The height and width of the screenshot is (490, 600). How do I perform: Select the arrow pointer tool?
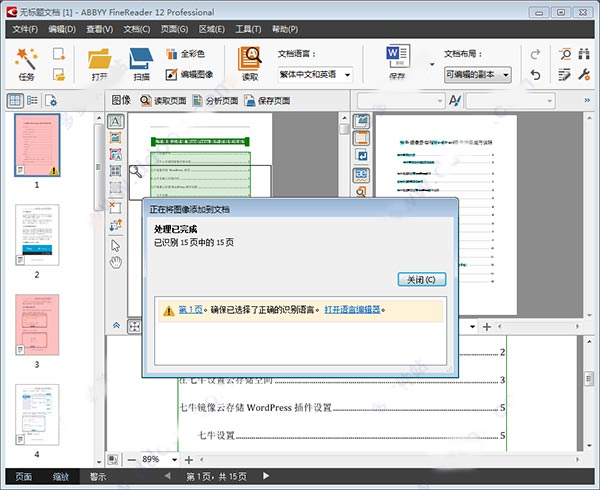tap(115, 245)
